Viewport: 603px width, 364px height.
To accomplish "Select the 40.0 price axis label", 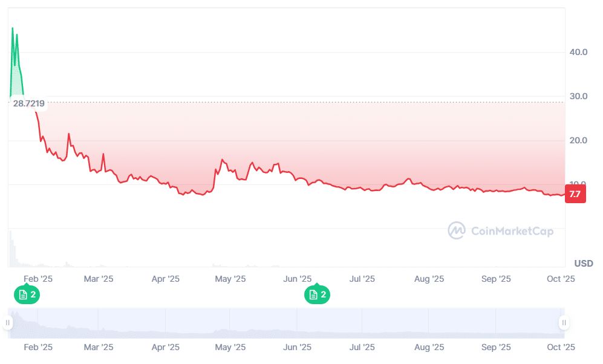I will [x=579, y=52].
